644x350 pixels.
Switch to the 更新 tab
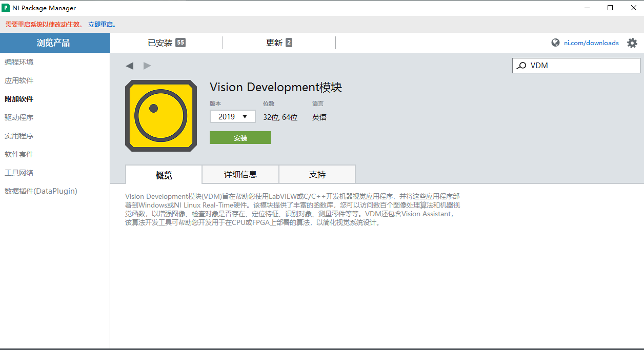(x=279, y=43)
